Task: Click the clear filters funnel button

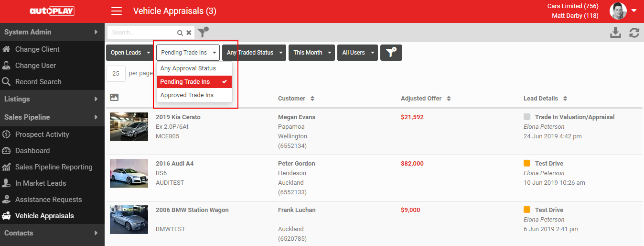Action: pyautogui.click(x=391, y=53)
